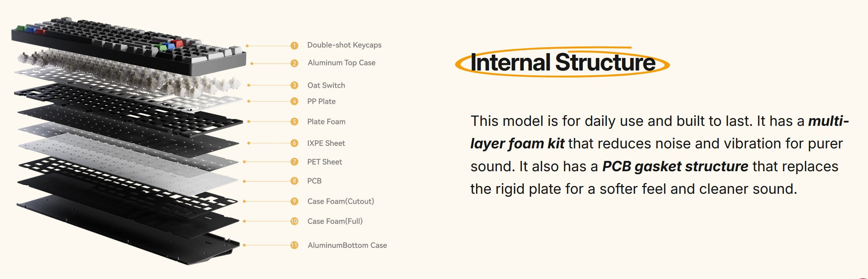The height and width of the screenshot is (279, 868).
Task: Select the number 5 circle badge
Action: point(294,121)
